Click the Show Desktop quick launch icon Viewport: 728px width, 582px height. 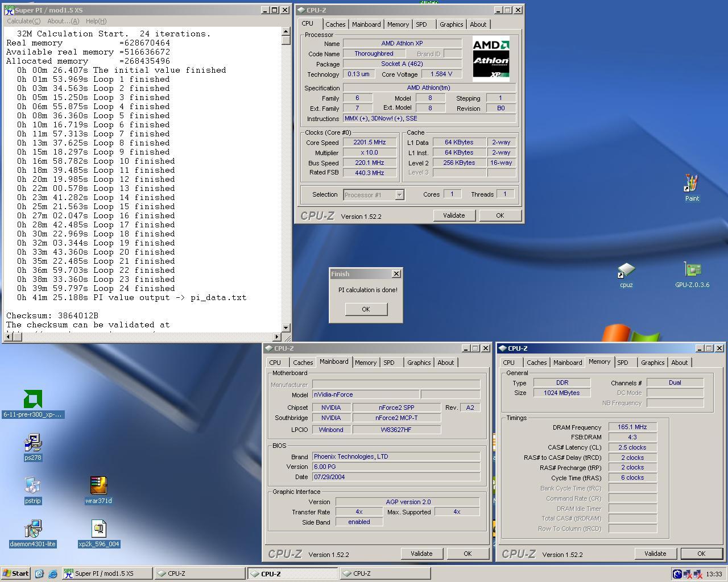(x=39, y=573)
